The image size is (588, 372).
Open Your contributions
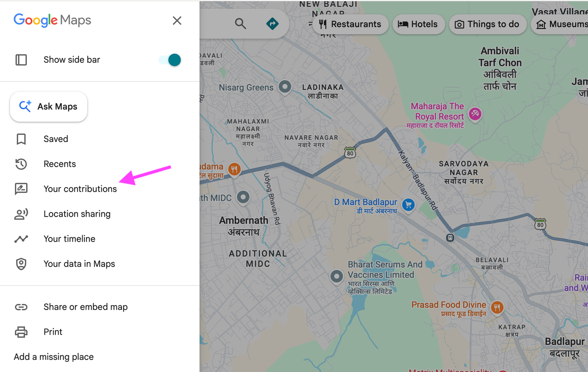[x=80, y=189]
